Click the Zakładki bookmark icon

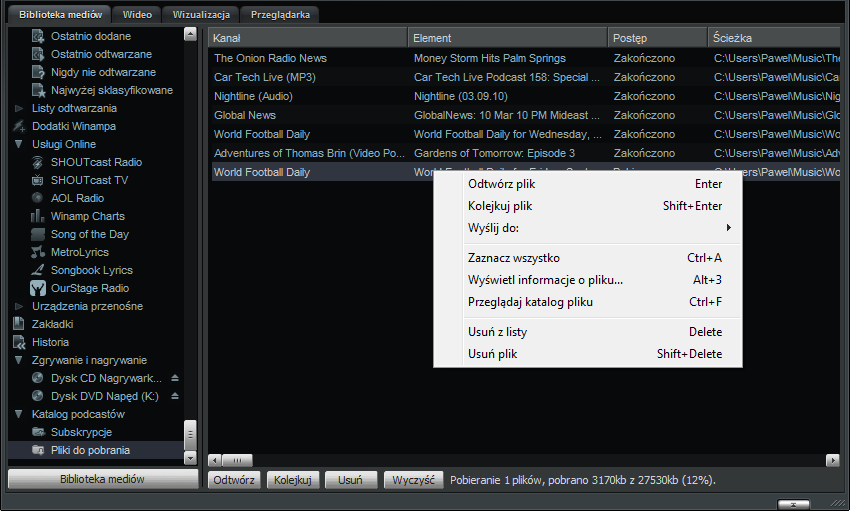(x=19, y=324)
